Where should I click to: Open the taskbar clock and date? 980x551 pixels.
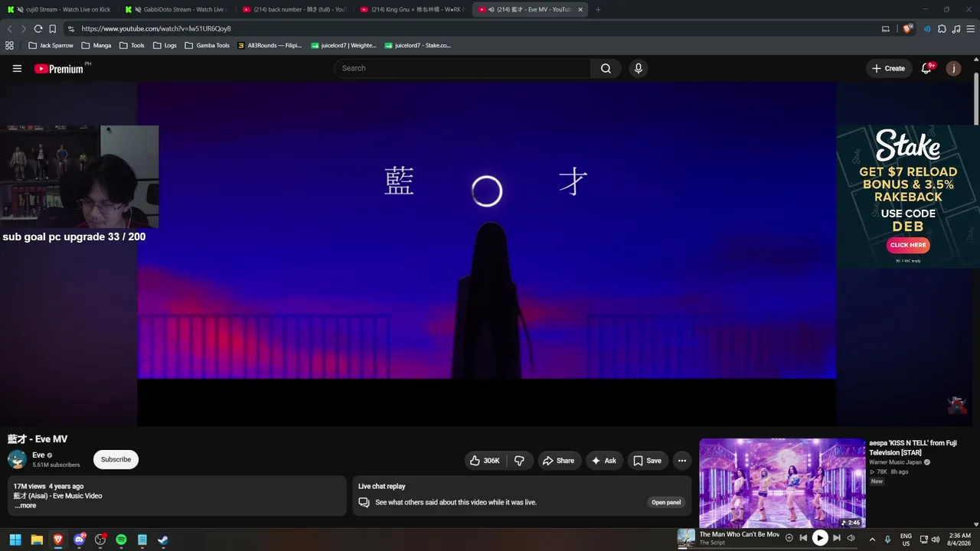[x=959, y=540]
